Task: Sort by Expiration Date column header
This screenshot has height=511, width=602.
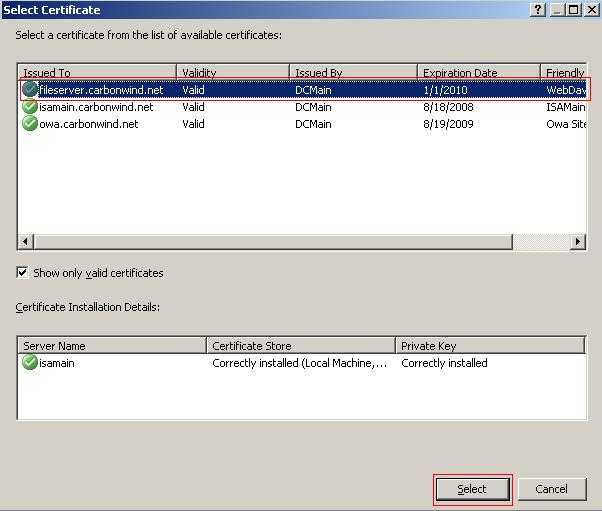Action: tap(478, 73)
